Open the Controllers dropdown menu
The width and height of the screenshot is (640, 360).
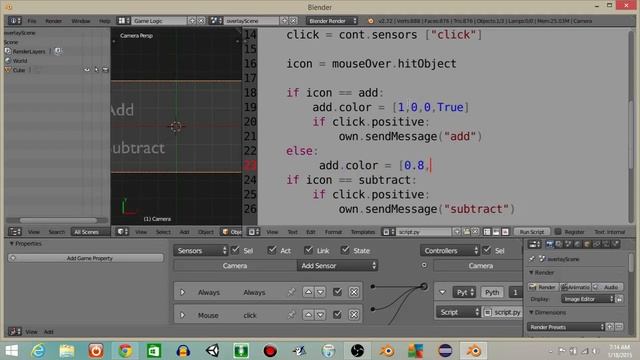pos(449,251)
